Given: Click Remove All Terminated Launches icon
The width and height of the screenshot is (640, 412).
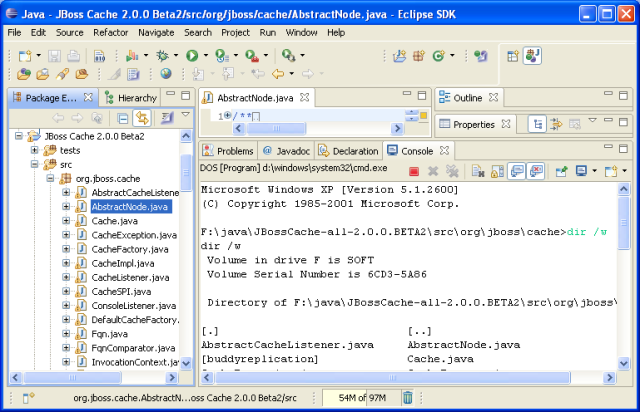Looking at the screenshot, I should [452, 171].
